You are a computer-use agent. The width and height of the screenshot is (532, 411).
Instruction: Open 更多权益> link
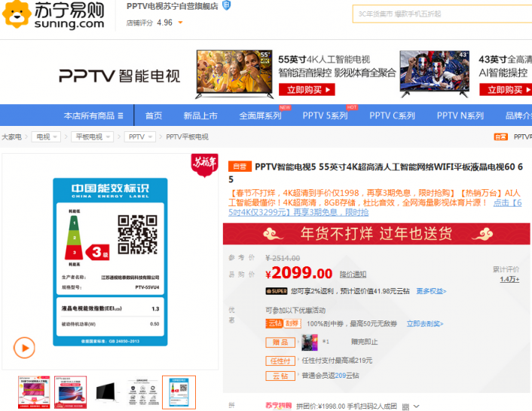[431, 291]
